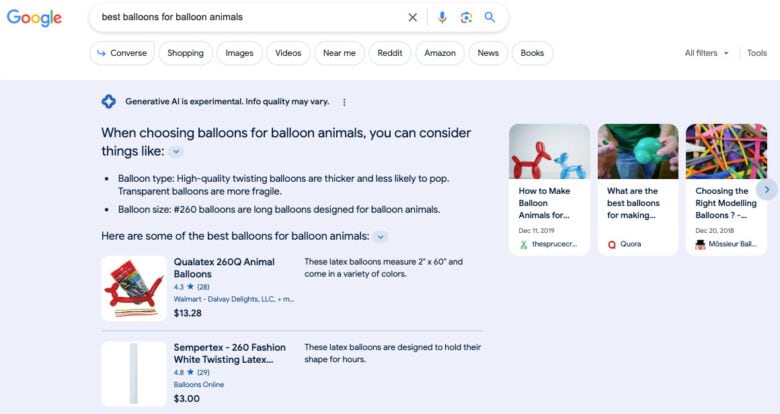780x414 pixels.
Task: Click the 'Balloon size: #260 balloons' bullet
Action: (279, 209)
